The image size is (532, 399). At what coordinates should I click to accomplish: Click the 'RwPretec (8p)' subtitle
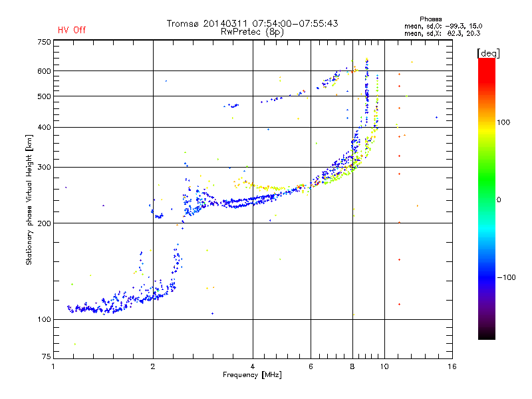252,32
